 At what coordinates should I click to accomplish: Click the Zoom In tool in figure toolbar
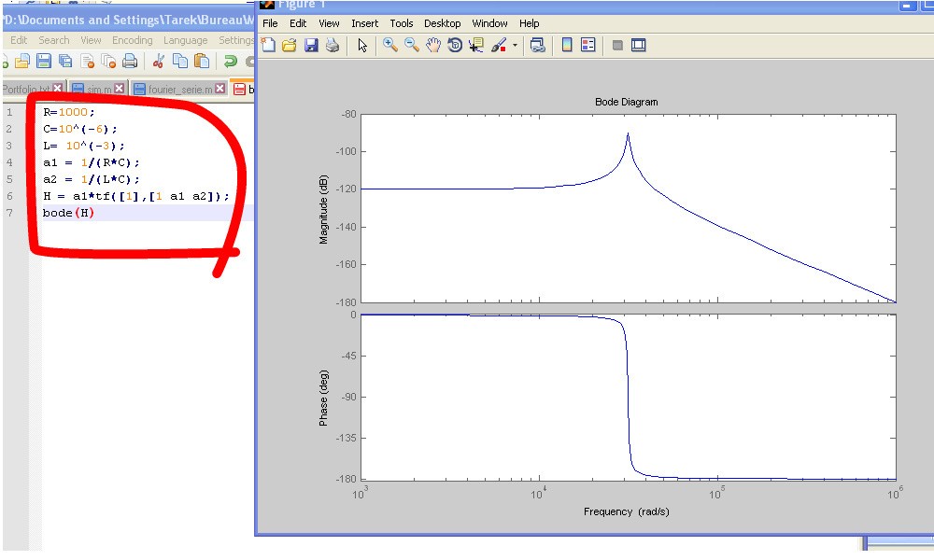[x=390, y=45]
